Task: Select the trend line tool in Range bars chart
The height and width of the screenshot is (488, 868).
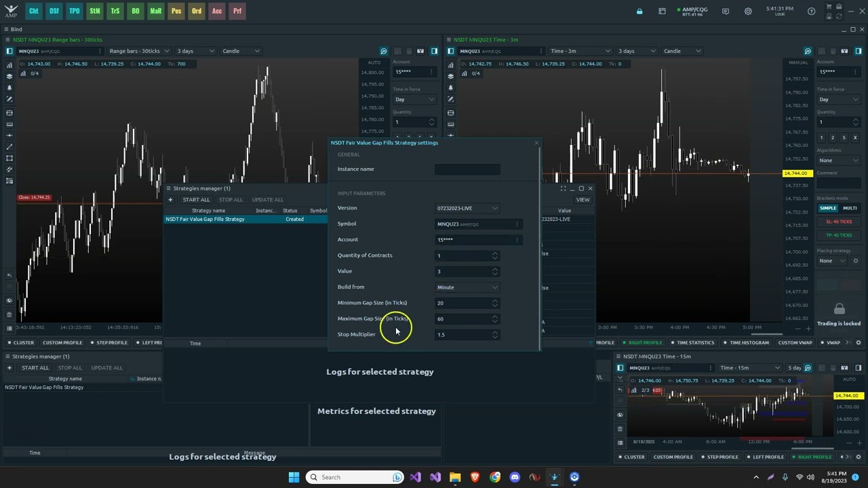Action: pos(9,146)
